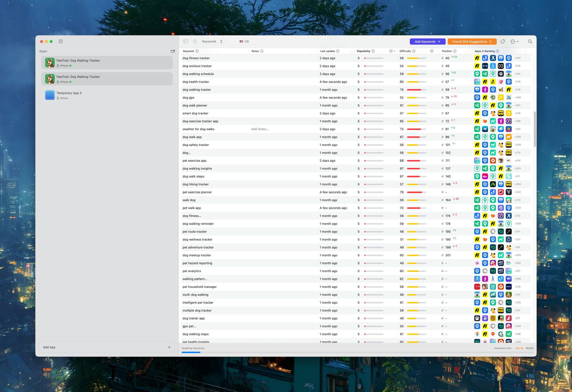Open the Found 204 Suggestions button
This screenshot has height=392, width=572.
472,42
